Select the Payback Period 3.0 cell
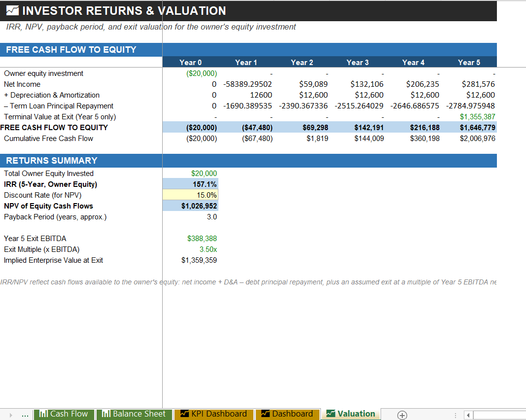Screen dimensions: 526x420 pos(190,217)
